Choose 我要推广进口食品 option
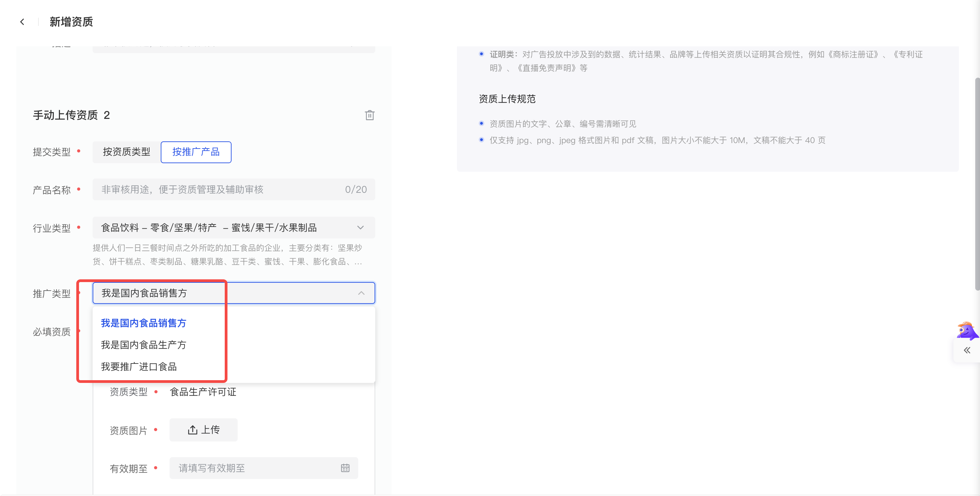Viewport: 980px width, 496px height. (x=139, y=367)
